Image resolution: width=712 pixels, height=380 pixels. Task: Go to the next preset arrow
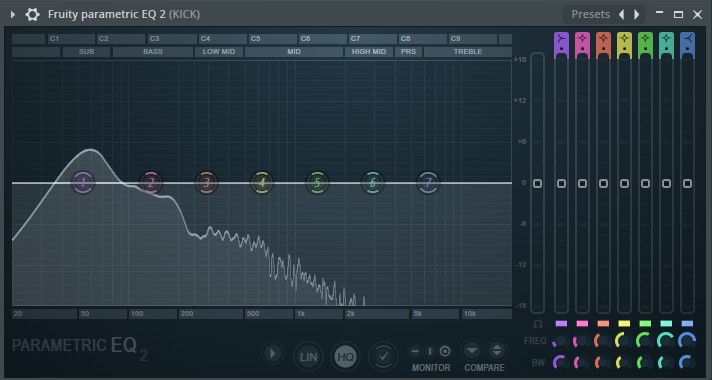pos(637,15)
